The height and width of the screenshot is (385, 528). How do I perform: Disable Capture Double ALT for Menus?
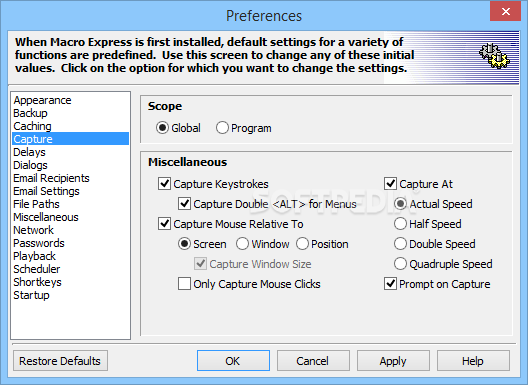(x=184, y=204)
